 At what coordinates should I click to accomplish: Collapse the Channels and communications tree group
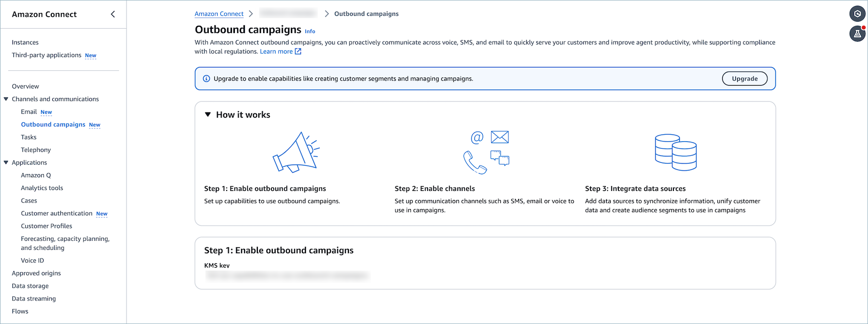click(x=6, y=99)
